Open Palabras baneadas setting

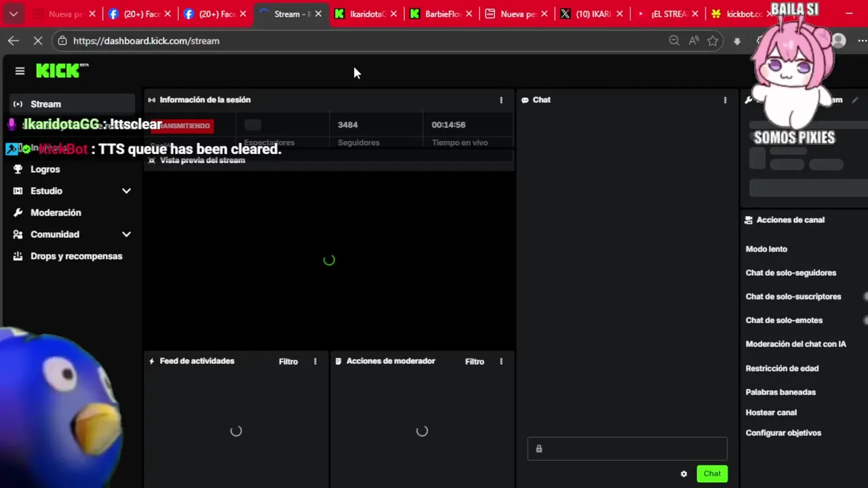point(781,392)
